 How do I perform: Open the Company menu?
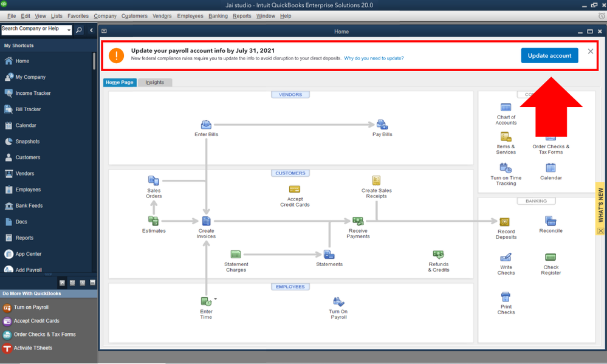tap(105, 16)
